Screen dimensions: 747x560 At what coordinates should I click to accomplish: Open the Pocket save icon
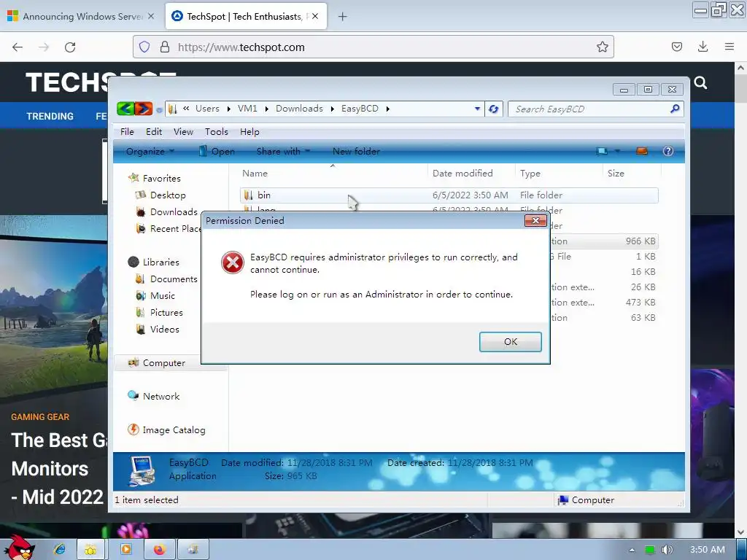676,47
